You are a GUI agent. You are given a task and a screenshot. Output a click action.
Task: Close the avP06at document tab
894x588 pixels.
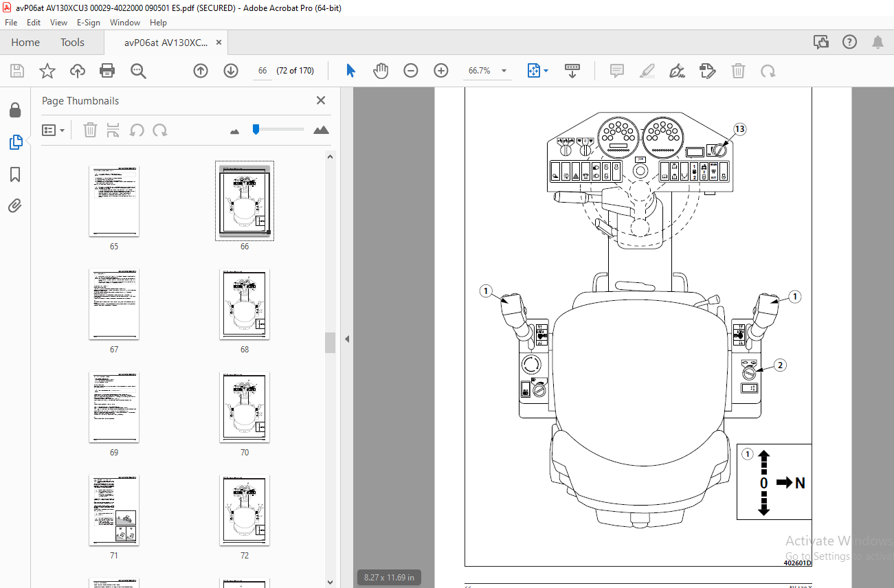(x=219, y=43)
